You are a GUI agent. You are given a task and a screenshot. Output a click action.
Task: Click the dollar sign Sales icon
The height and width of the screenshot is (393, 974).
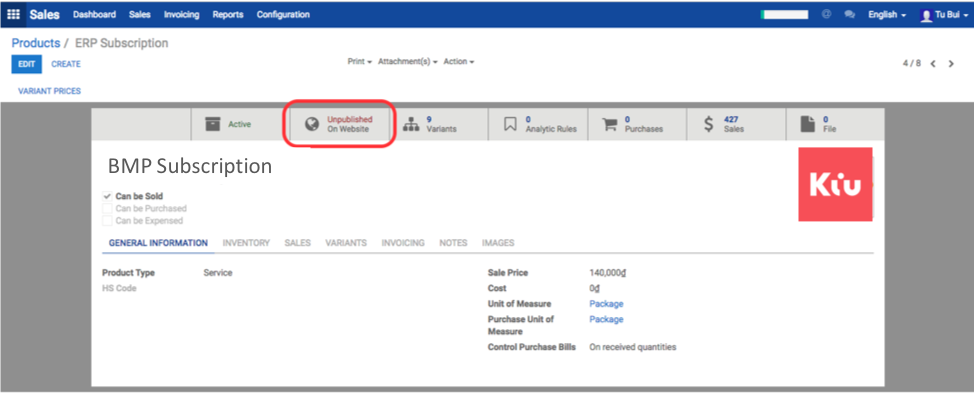click(x=709, y=124)
